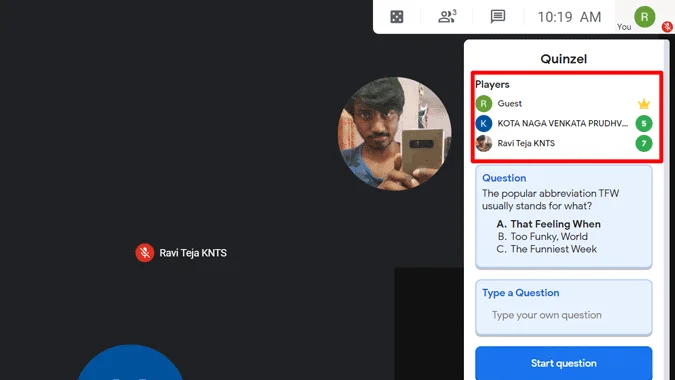This screenshot has height=380, width=675.
Task: Click the Quinzel panel title
Action: 564,59
